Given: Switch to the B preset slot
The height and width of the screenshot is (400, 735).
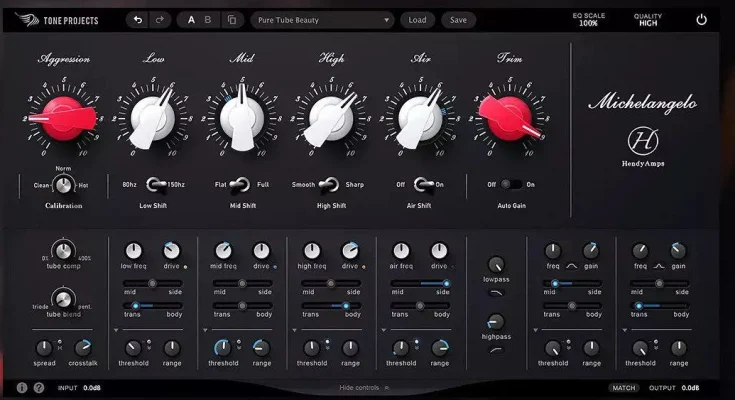Looking at the screenshot, I should pos(208,20).
